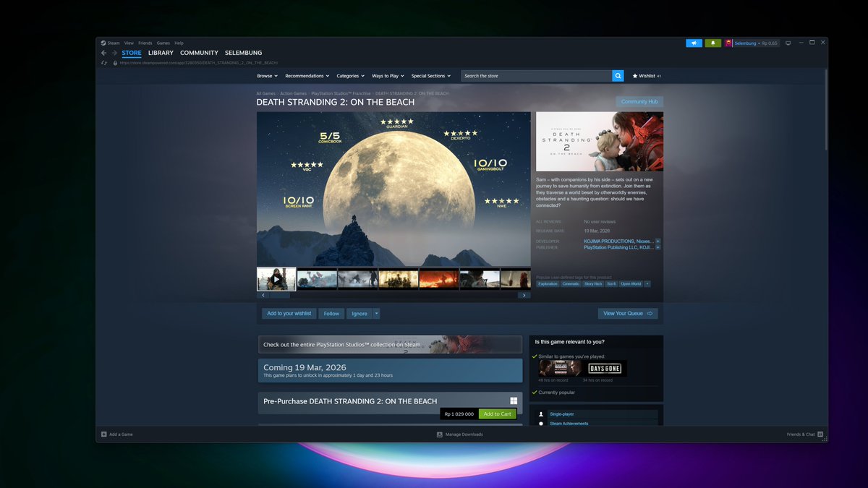Open the Special Sections dropdown
Screen dimensions: 868x488
click(x=431, y=76)
